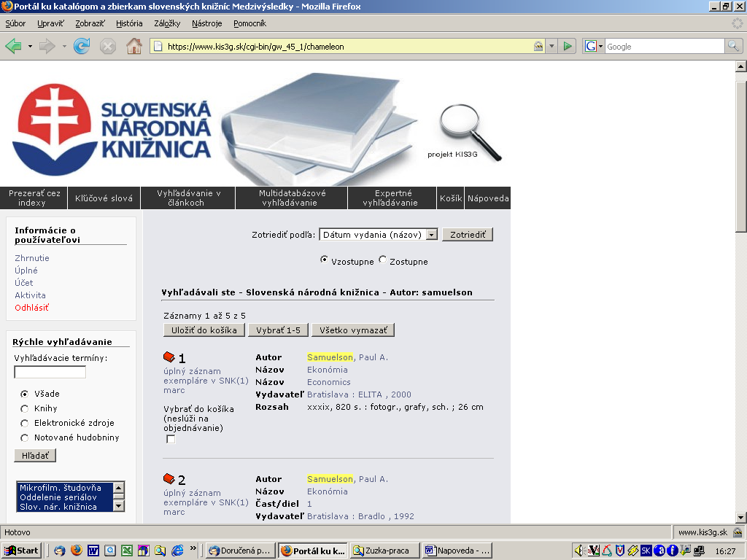
Task: Click the Uložiť do košíka button
Action: click(204, 330)
